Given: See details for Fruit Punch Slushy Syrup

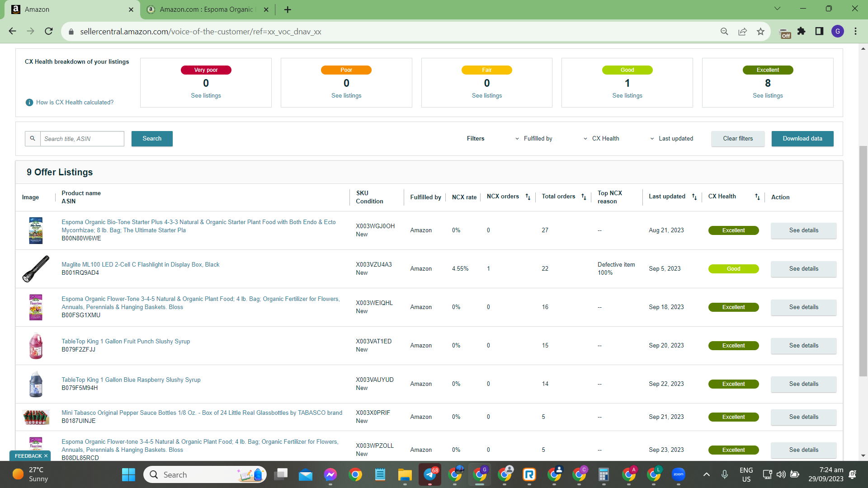Looking at the screenshot, I should point(804,346).
